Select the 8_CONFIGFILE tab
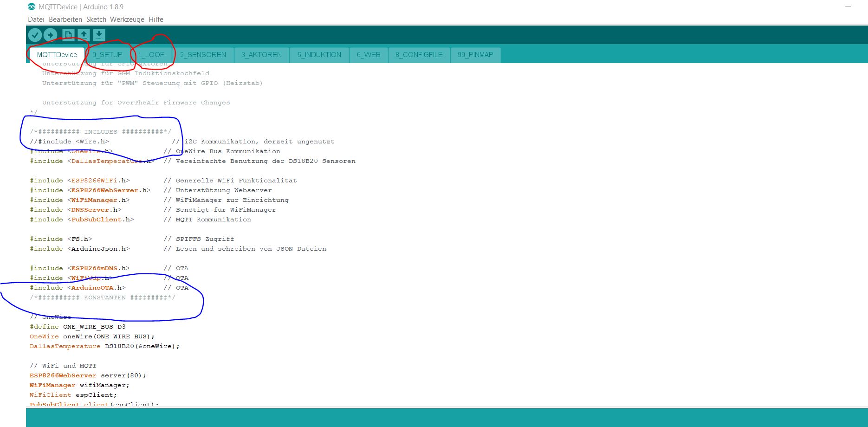 (419, 55)
